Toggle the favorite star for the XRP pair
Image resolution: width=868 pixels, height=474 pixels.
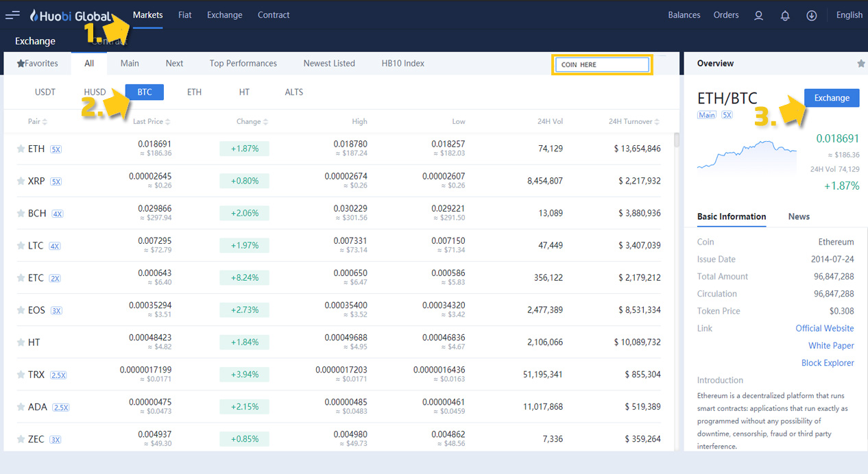[x=19, y=181]
